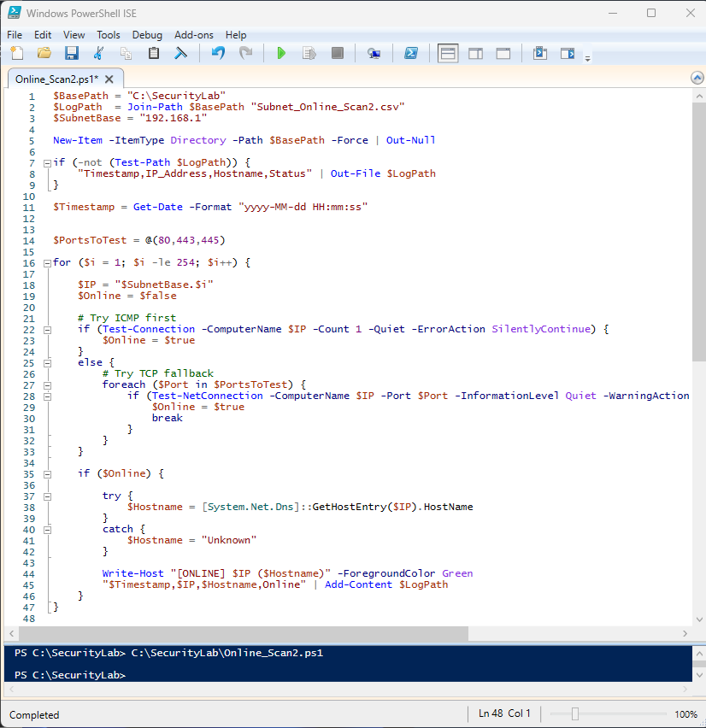Click the New Script icon

point(16,54)
